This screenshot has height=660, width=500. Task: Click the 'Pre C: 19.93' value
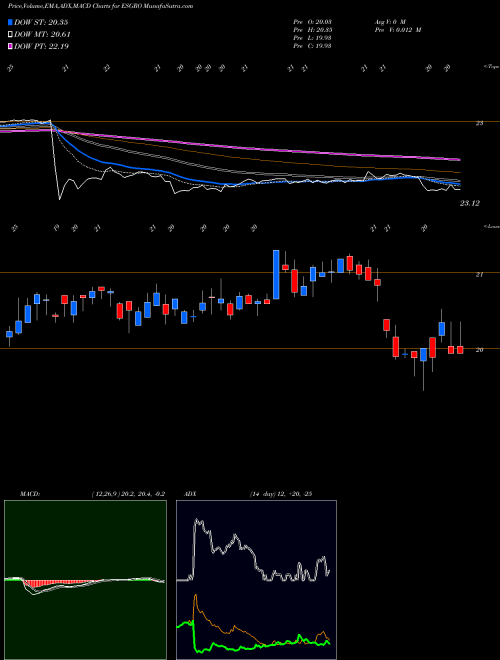[312, 46]
